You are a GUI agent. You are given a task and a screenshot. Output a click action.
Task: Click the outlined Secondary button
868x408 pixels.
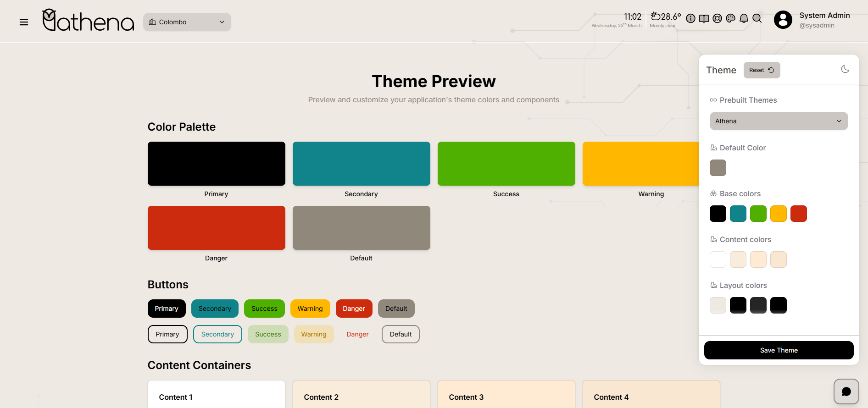pyautogui.click(x=217, y=334)
